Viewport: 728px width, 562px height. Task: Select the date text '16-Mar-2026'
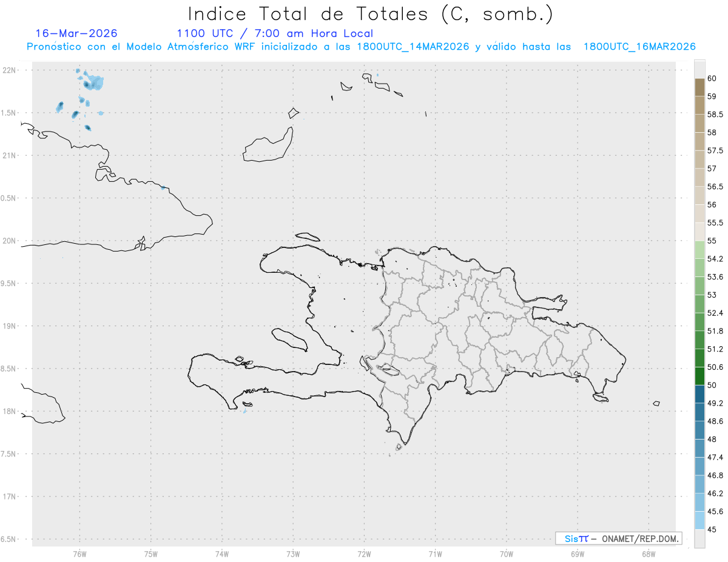click(x=76, y=33)
